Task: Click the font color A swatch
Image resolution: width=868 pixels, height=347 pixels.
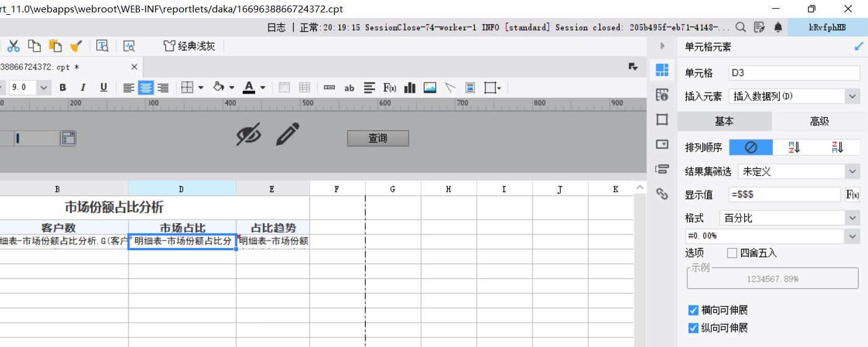Action: [249, 88]
